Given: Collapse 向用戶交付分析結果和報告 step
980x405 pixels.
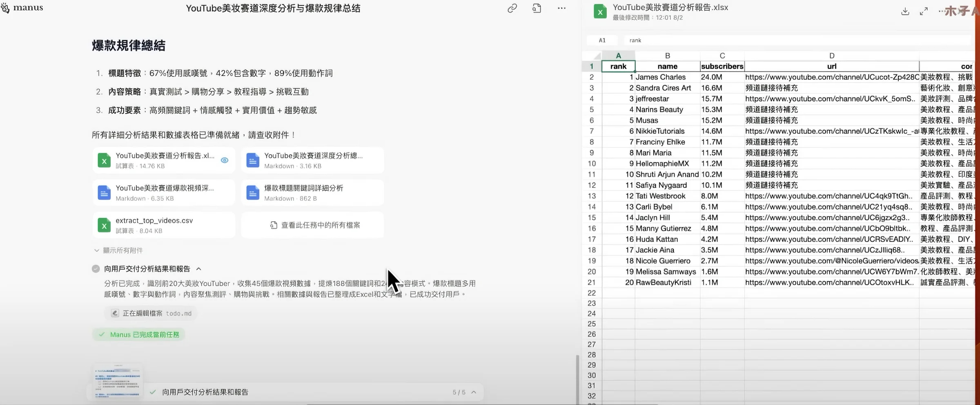Looking at the screenshot, I should click(x=199, y=269).
